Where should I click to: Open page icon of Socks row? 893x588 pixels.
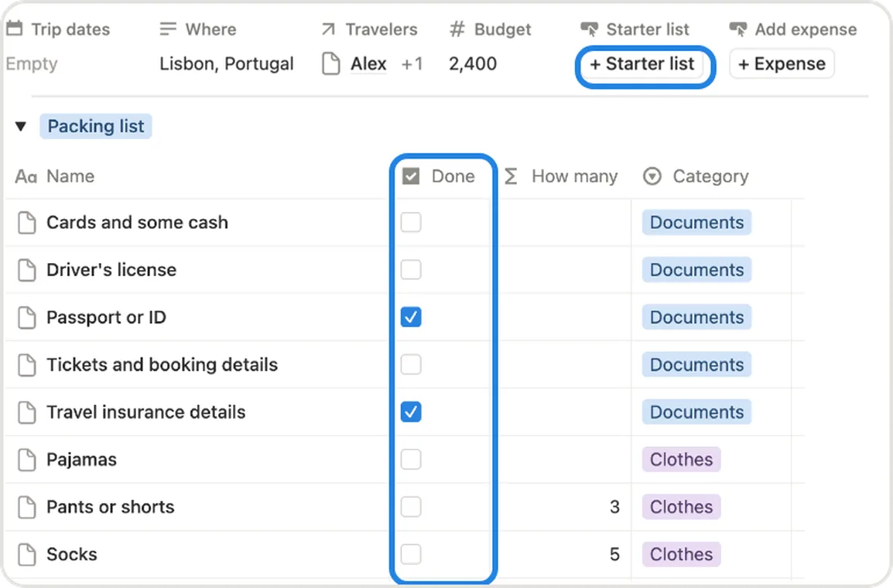click(26, 555)
